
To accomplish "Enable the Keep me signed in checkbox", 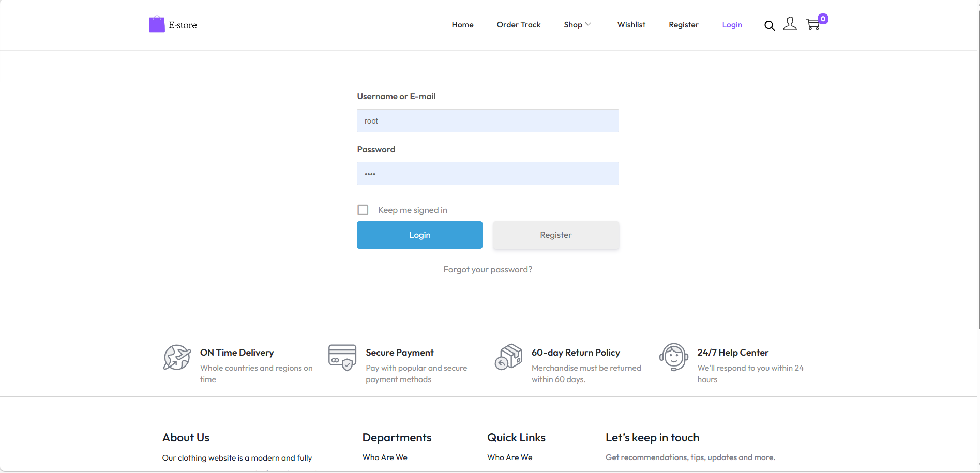I will [x=363, y=210].
